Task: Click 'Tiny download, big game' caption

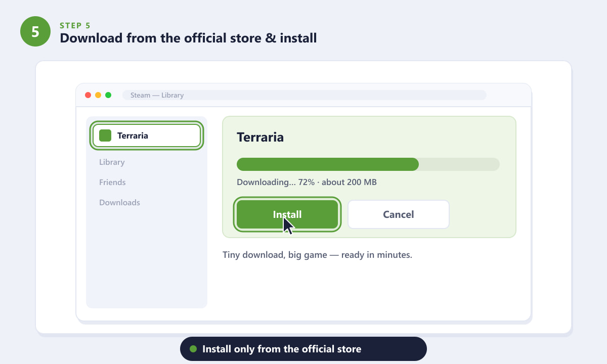Action: point(317,255)
